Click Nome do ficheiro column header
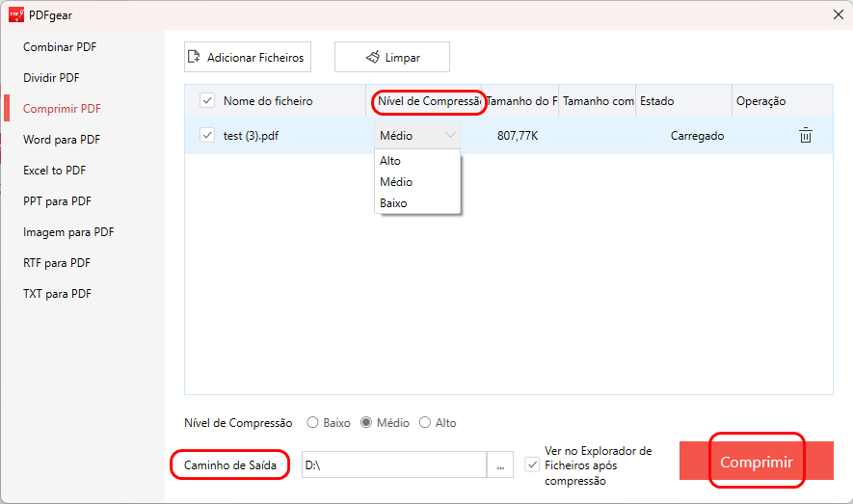853x504 pixels. click(268, 100)
